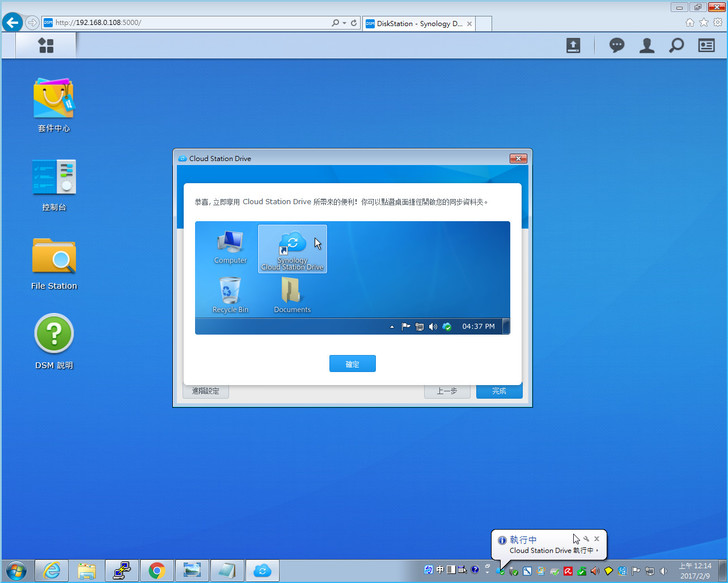Click the browser back arrow button

[13, 22]
